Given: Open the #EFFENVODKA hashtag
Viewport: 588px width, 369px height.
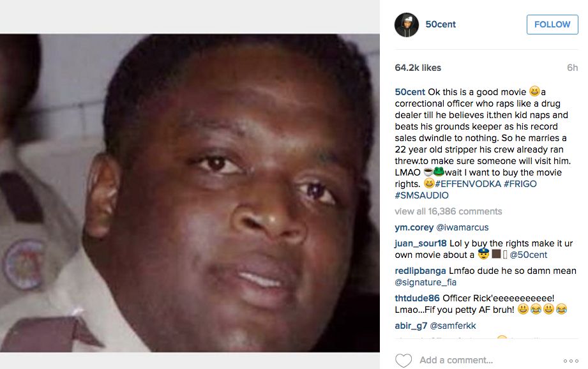Looking at the screenshot, I should coord(468,184).
